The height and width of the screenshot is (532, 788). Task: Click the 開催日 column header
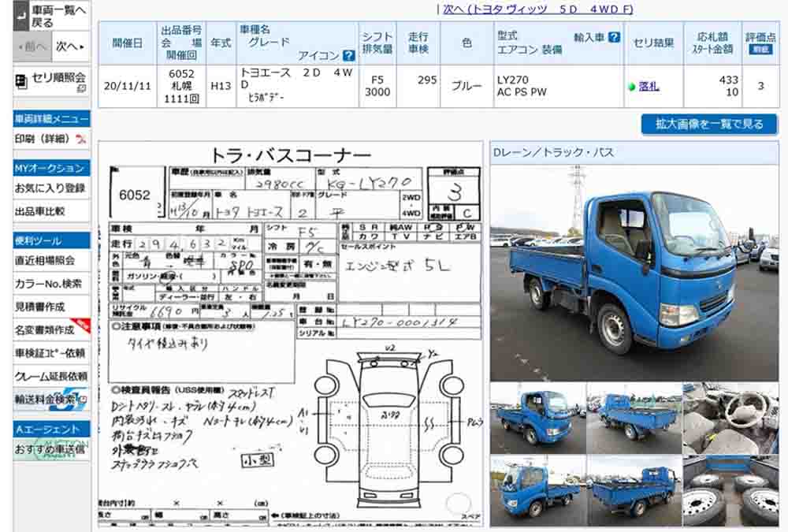(x=127, y=43)
